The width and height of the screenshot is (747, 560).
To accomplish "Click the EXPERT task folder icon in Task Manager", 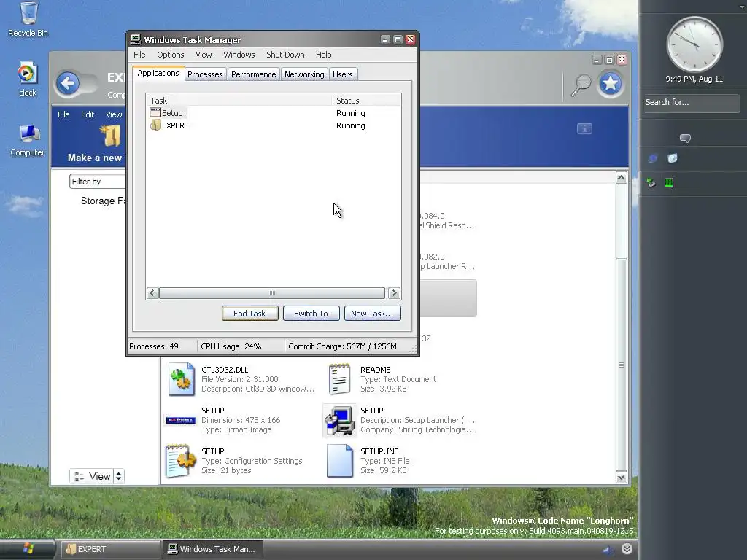I will click(x=155, y=125).
